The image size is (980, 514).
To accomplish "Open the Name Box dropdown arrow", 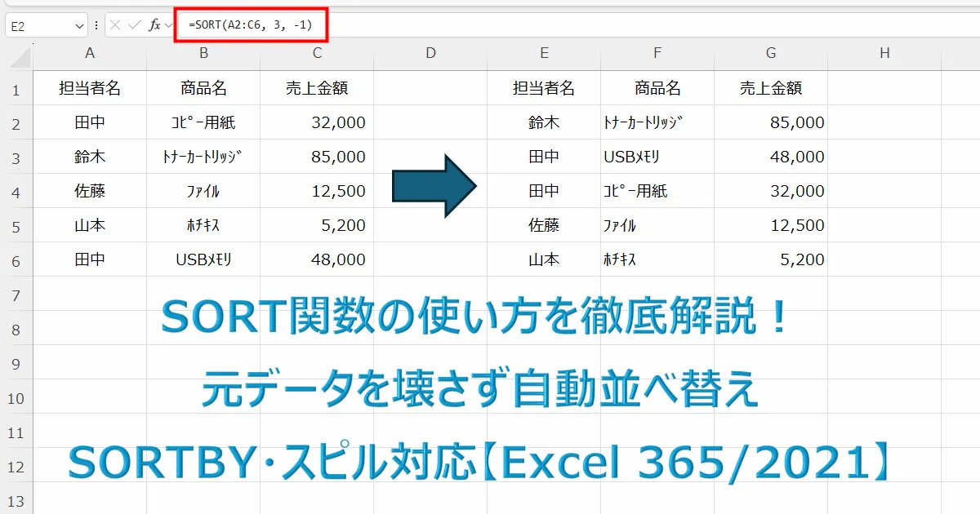I will pos(78,24).
